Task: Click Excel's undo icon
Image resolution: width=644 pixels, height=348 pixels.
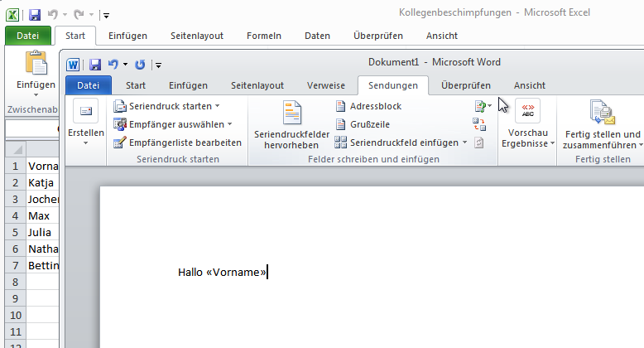Action: pos(53,15)
